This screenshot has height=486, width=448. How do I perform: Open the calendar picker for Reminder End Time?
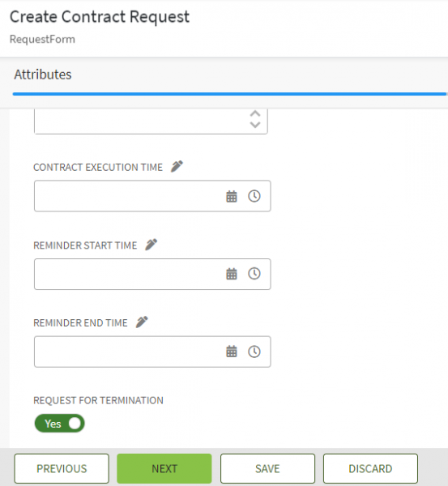click(x=231, y=352)
